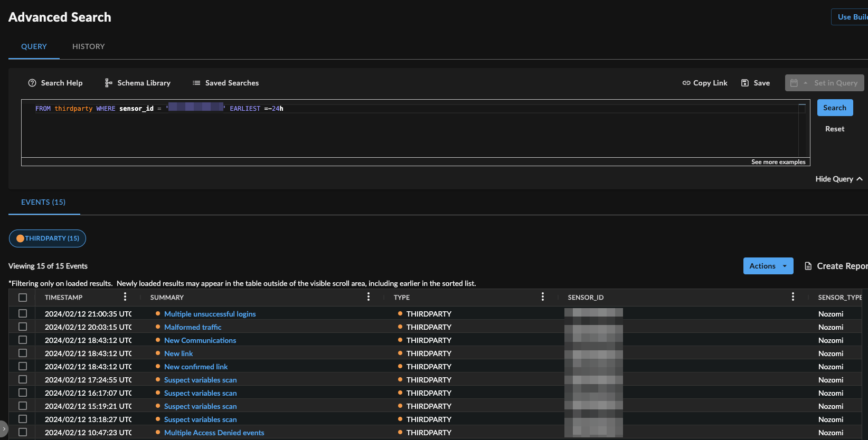Click THIRDPARTY type in New link row
This screenshot has height=440, width=868.
(x=429, y=353)
